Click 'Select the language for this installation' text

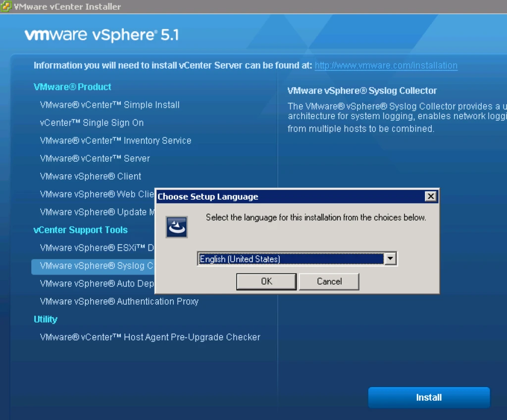tap(316, 218)
